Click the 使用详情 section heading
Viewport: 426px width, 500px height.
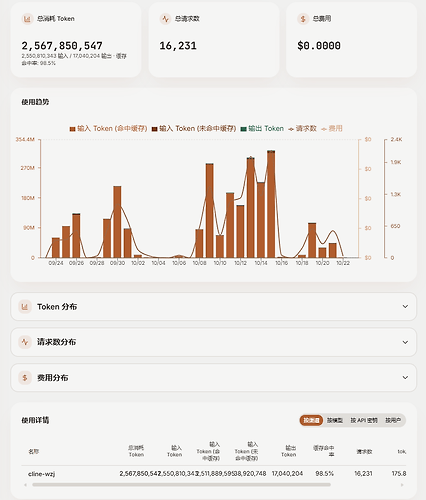[x=35, y=420]
